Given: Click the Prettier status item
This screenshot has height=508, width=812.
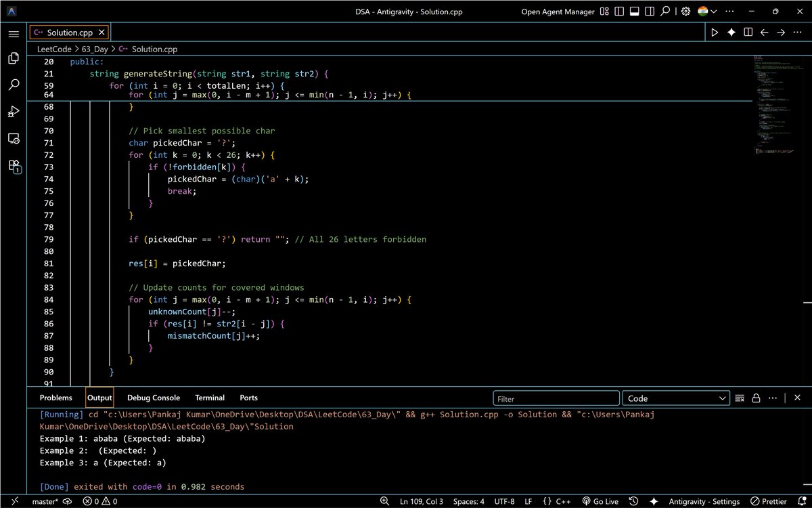Looking at the screenshot, I should 769,502.
